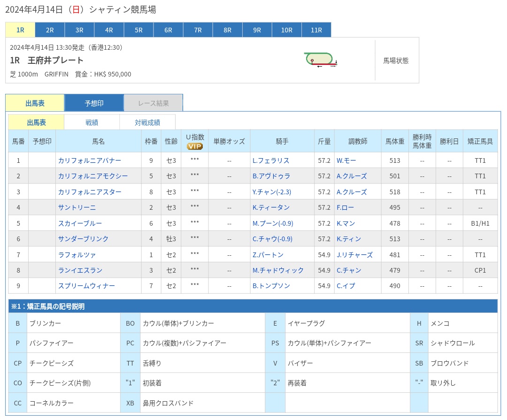Select the 11R race tab
This screenshot has height=420, width=507.
tap(316, 30)
